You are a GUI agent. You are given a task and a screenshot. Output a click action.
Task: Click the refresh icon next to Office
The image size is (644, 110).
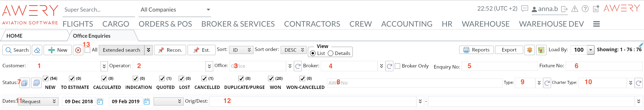point(298,66)
